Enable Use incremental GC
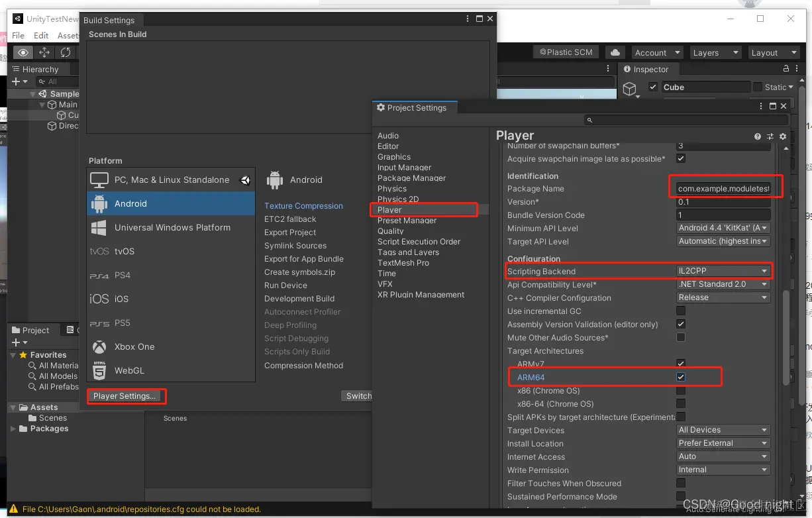 [681, 311]
